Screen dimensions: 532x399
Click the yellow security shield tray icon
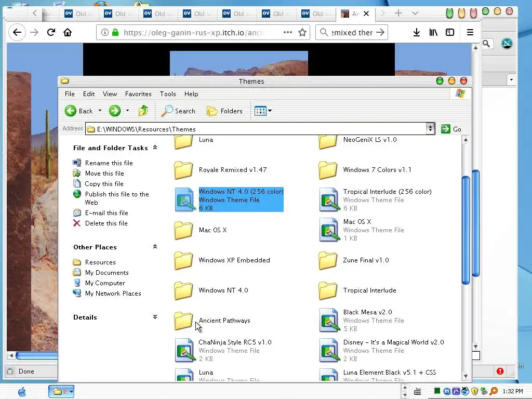[474, 391]
